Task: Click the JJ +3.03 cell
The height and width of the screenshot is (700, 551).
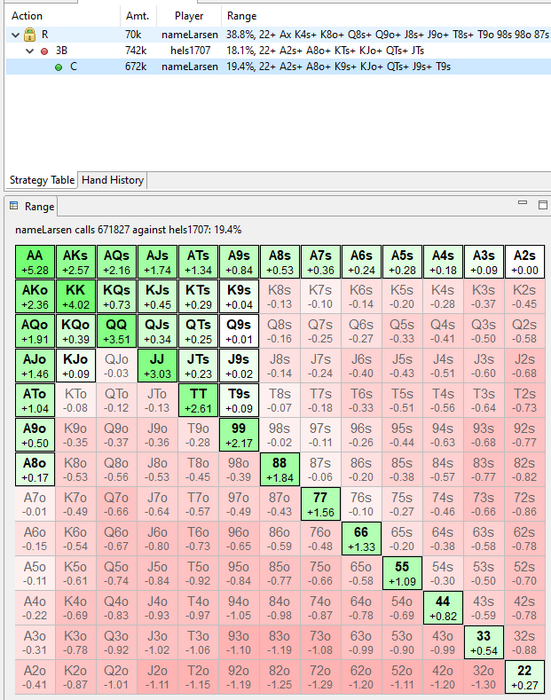Action: [x=157, y=366]
